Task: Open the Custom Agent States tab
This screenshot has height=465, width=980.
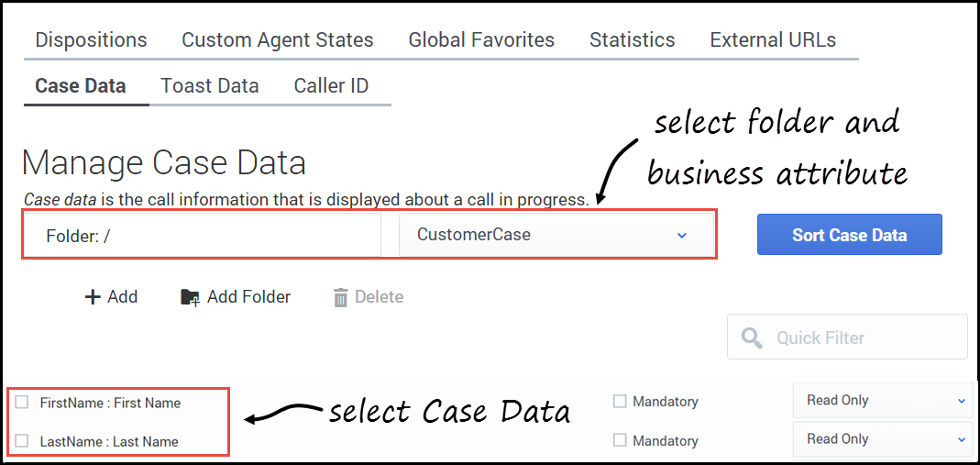Action: (277, 40)
